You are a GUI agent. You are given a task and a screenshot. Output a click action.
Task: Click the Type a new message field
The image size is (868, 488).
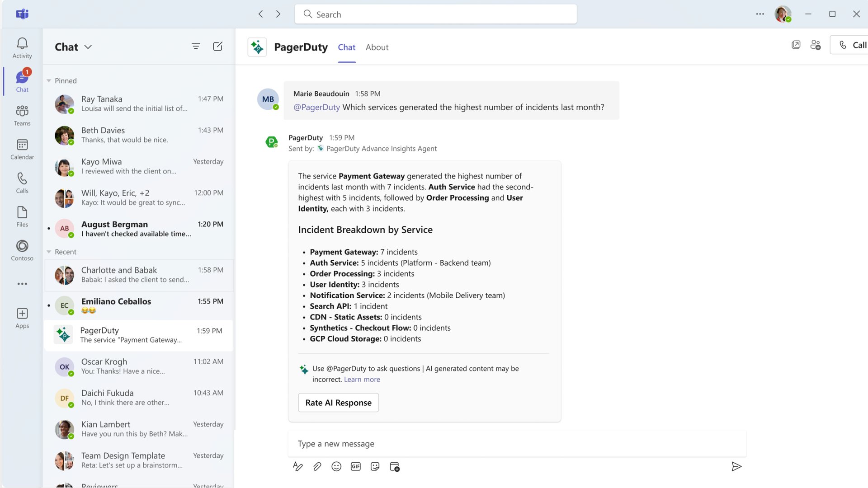coord(517,444)
